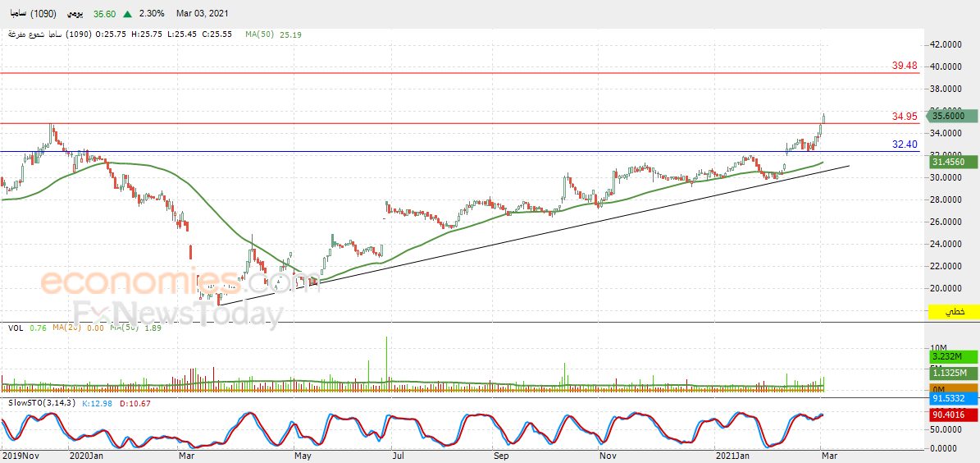Click the 2020Jan time axis label
Image resolution: width=980 pixels, height=463 pixels.
point(85,456)
